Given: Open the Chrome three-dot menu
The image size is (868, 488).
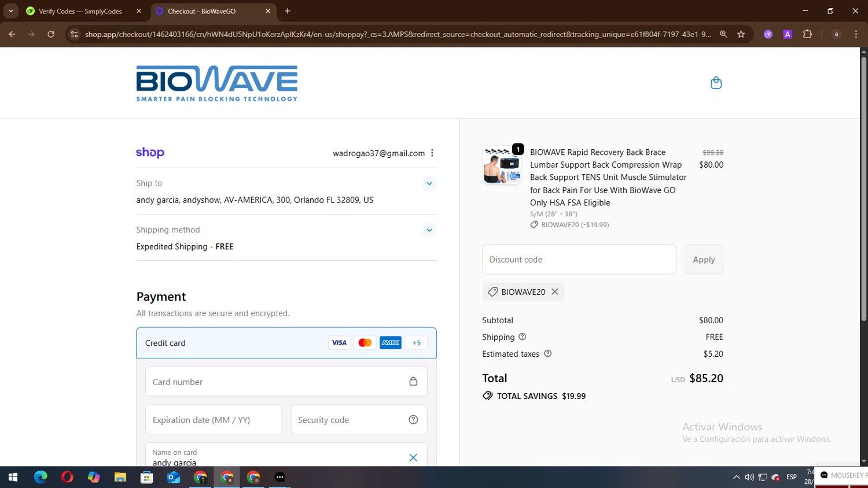Looking at the screenshot, I should point(856,34).
